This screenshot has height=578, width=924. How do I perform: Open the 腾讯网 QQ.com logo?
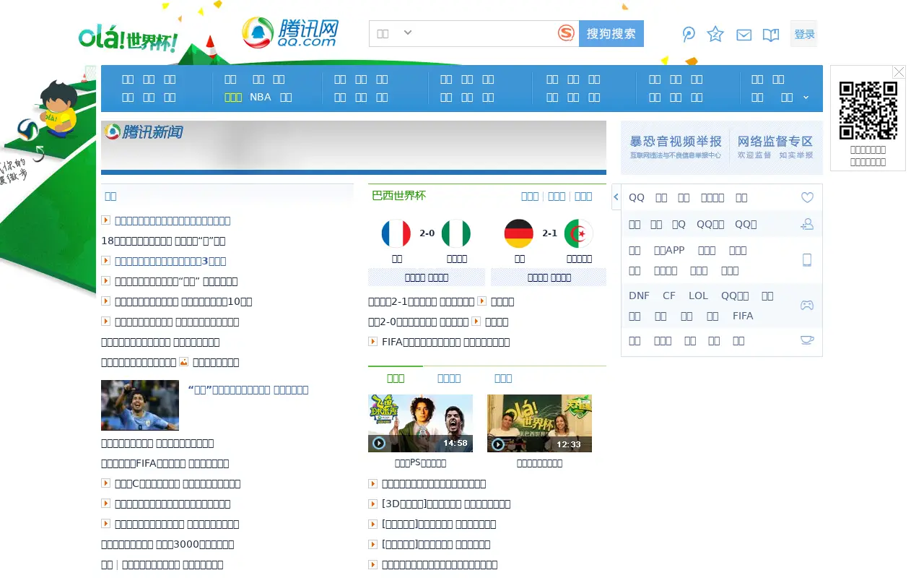(x=290, y=33)
